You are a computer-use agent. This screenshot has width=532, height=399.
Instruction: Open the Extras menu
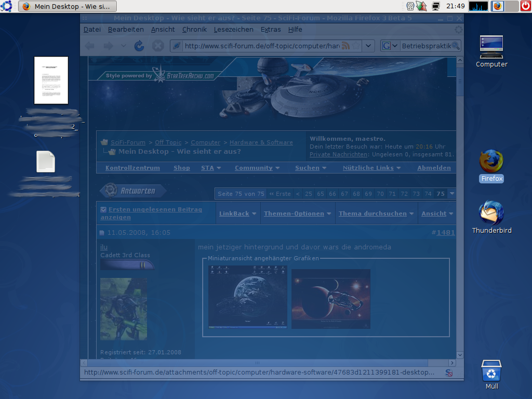[x=271, y=30]
